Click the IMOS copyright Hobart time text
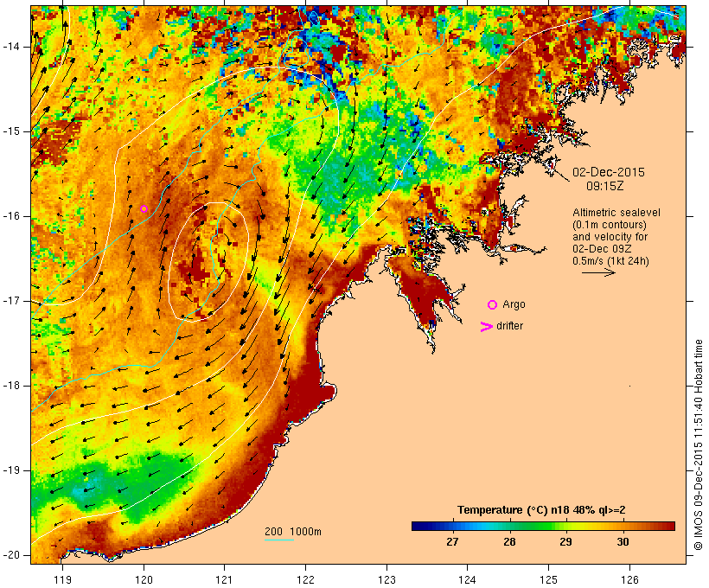Viewport: 709px width, 588px height. point(698,444)
